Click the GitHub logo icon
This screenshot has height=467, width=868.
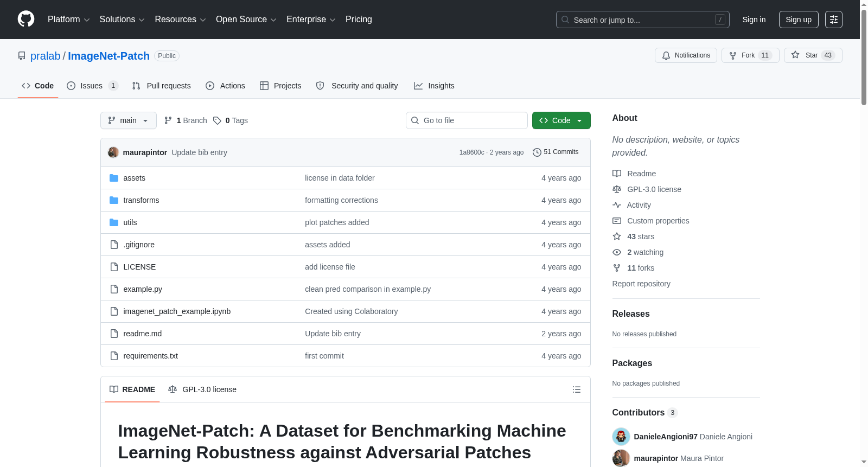(26, 19)
